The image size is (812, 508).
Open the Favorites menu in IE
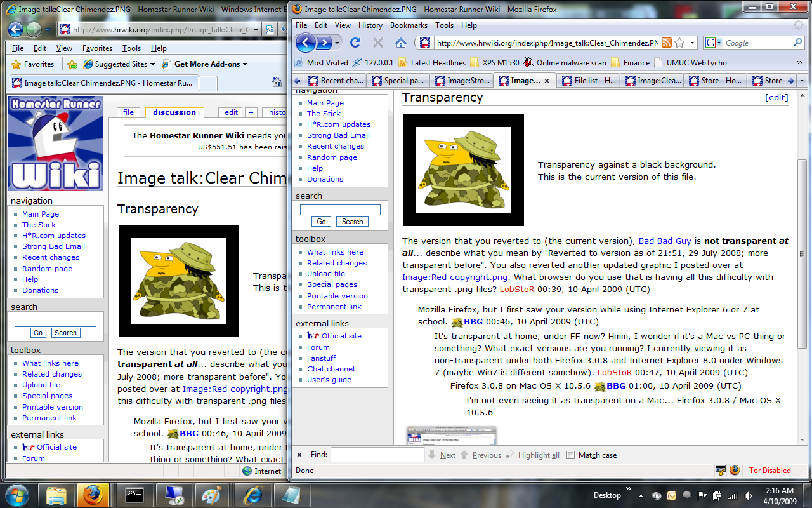pos(97,48)
